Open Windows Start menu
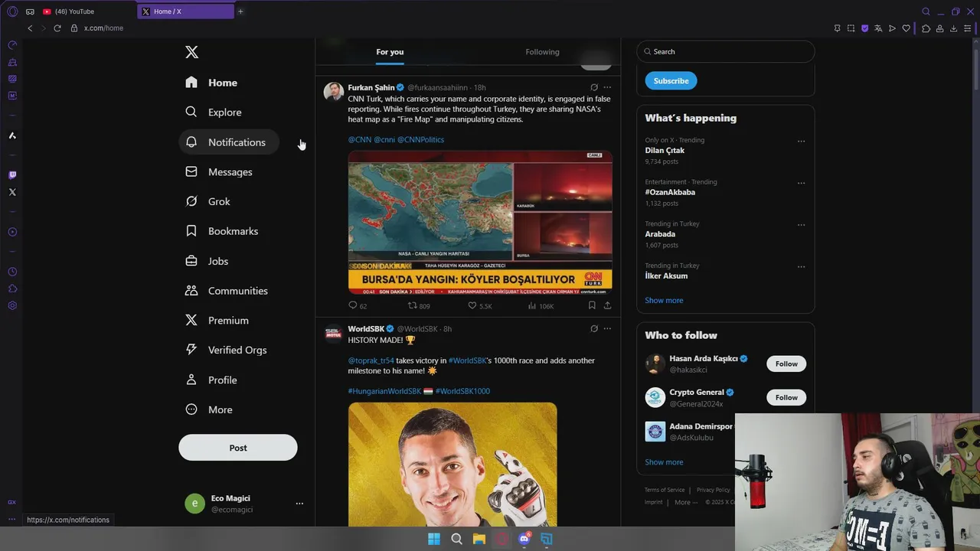 coord(434,539)
